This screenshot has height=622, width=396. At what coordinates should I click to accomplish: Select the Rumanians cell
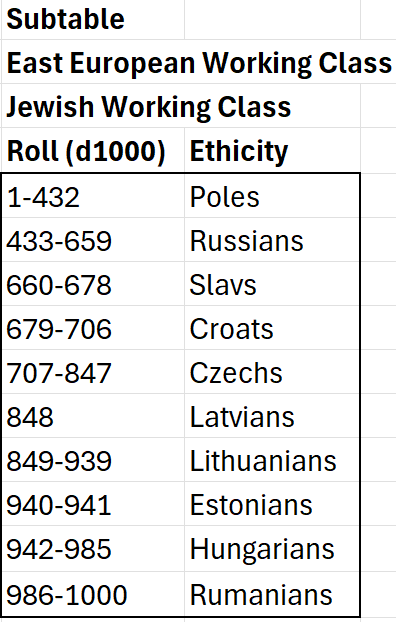pyautogui.click(x=272, y=594)
